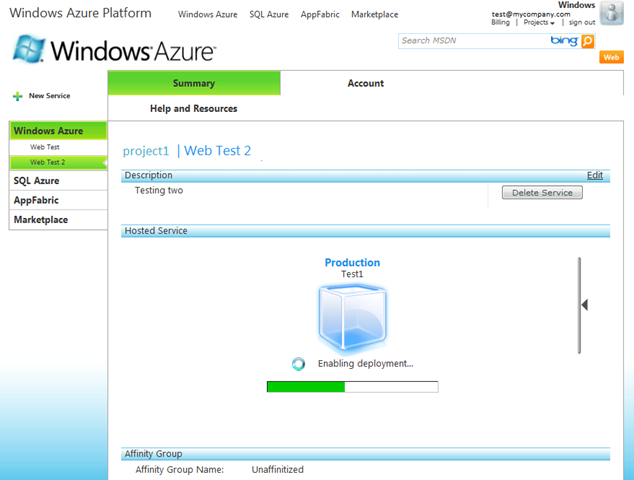Click the 'Unaffinitized' value

pyautogui.click(x=277, y=469)
